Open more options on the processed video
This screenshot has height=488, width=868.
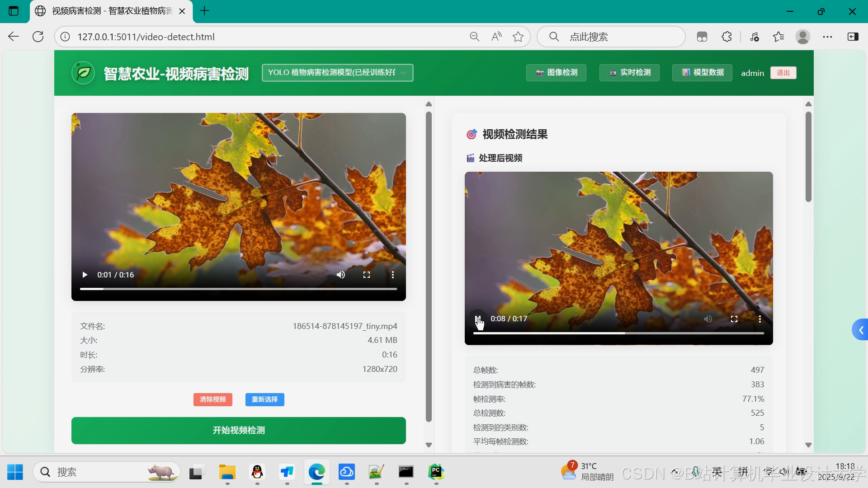point(760,319)
